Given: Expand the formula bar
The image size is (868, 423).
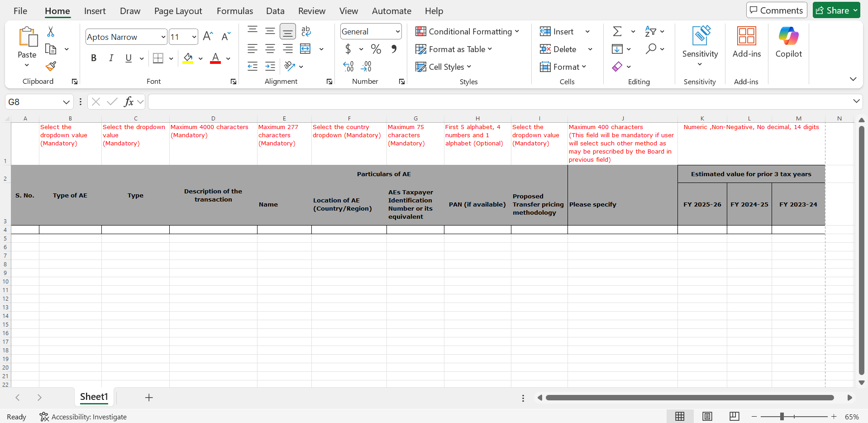Looking at the screenshot, I should click(856, 101).
